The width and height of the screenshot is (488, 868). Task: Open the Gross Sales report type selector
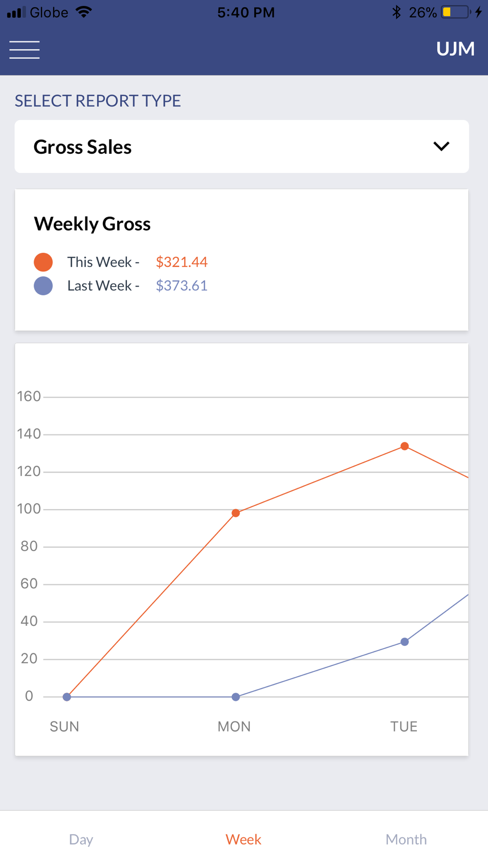coord(242,146)
